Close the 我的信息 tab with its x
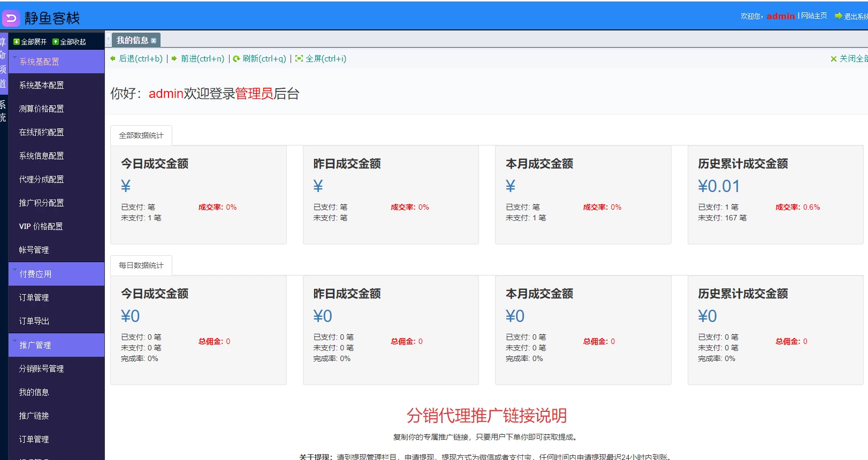Viewport: 868px width, 460px height. 154,41
